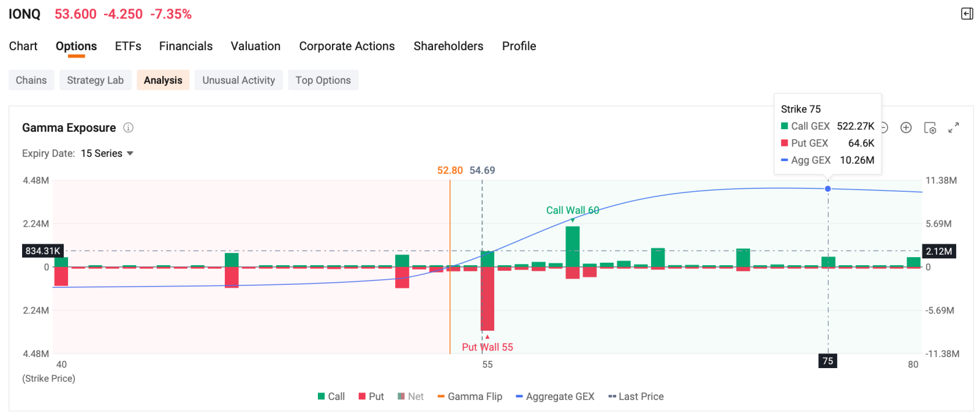980x414 pixels.
Task: Toggle the Call series in legend
Action: point(331,396)
